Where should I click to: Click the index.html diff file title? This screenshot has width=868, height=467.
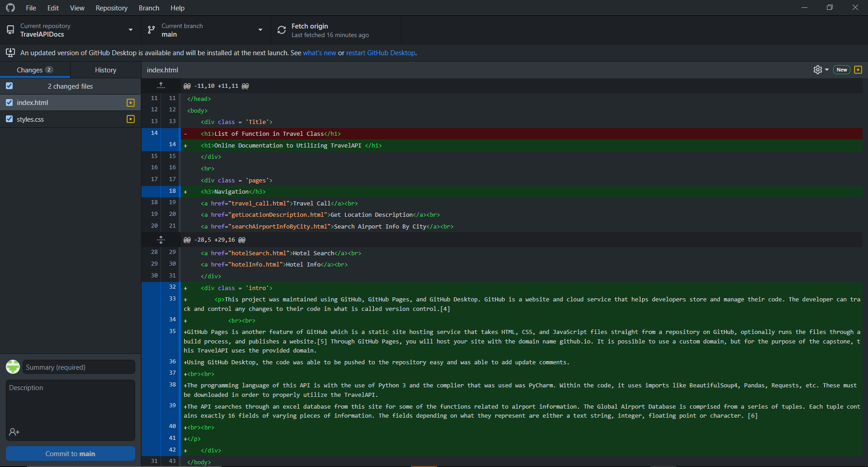[162, 70]
